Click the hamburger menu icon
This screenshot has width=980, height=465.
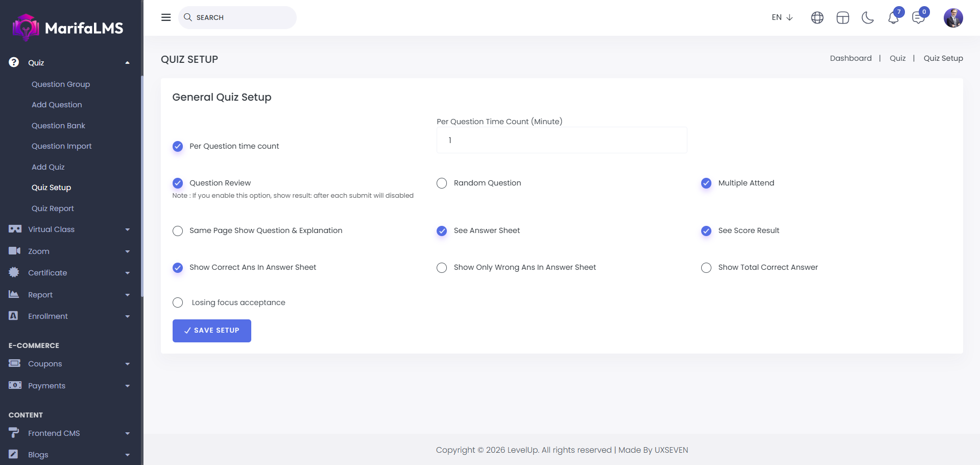tap(166, 17)
